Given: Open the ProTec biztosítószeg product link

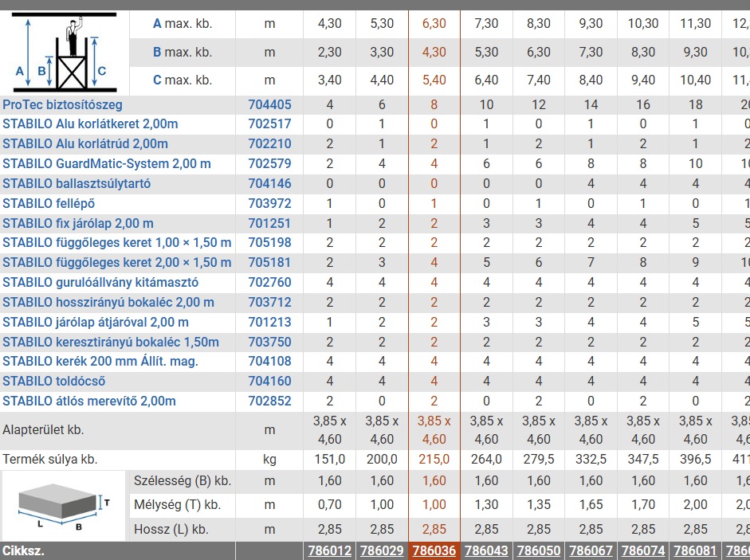Looking at the screenshot, I should [63, 104].
